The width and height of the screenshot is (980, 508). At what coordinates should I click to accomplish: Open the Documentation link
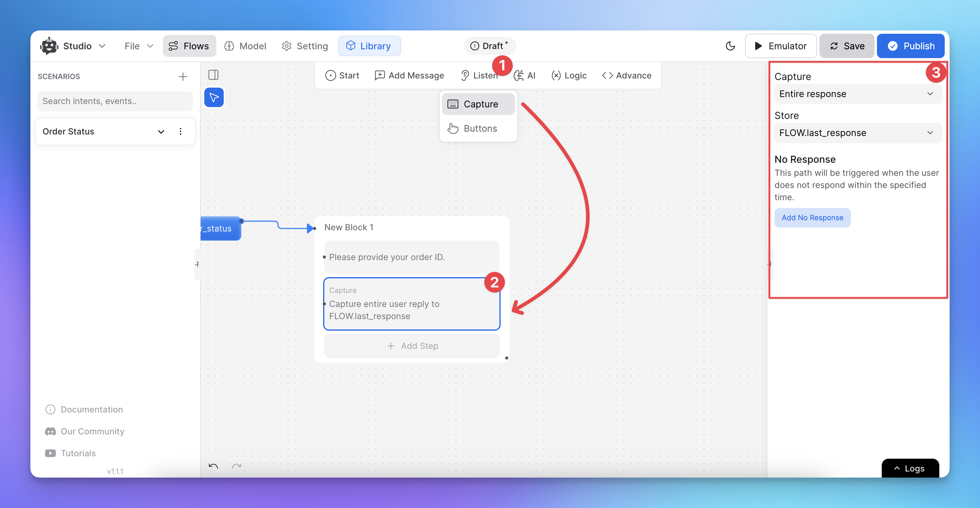pyautogui.click(x=84, y=409)
